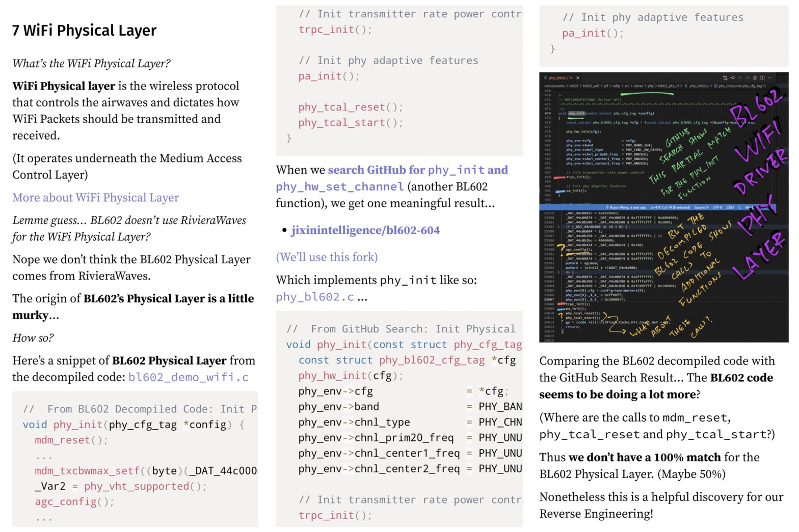Open the phy_bl602.c source link
This screenshot has width=799, height=532.
click(314, 297)
